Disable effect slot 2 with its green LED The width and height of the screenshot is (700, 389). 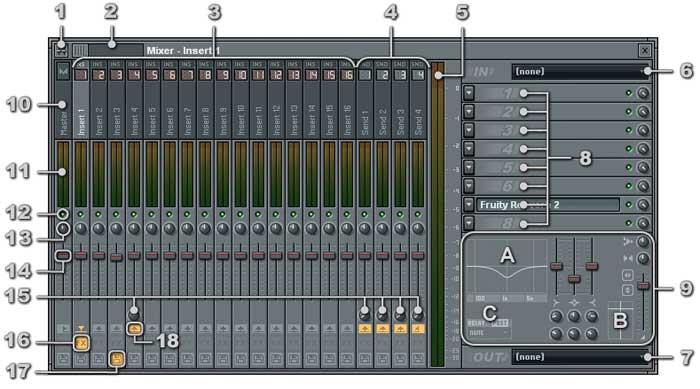(x=629, y=112)
